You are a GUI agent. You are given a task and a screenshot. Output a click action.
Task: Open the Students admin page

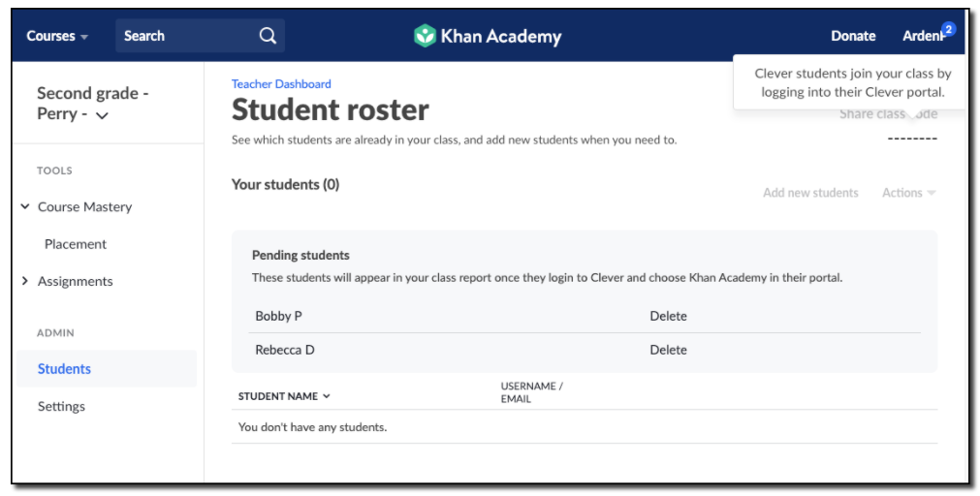pyautogui.click(x=64, y=369)
